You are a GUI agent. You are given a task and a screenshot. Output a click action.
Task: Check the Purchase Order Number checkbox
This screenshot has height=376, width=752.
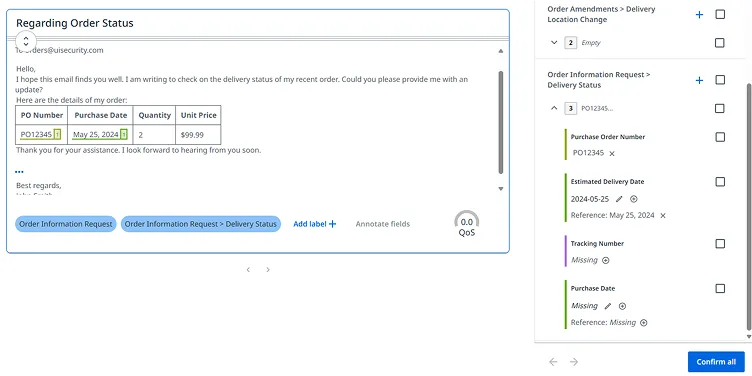720,137
